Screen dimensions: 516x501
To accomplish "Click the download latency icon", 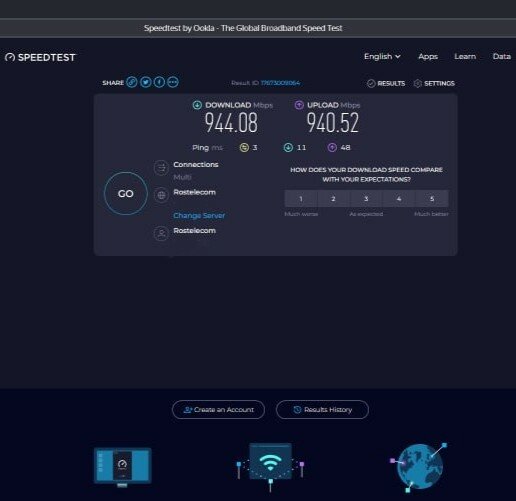I will coord(288,147).
